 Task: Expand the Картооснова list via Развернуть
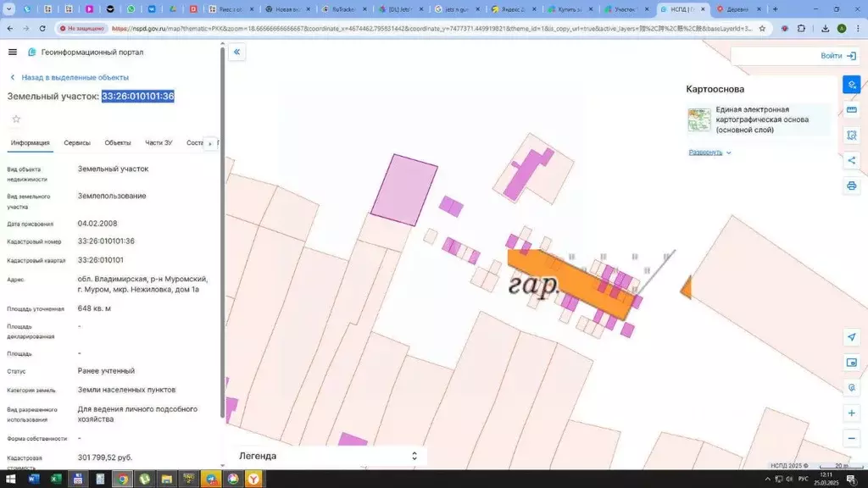tap(709, 152)
